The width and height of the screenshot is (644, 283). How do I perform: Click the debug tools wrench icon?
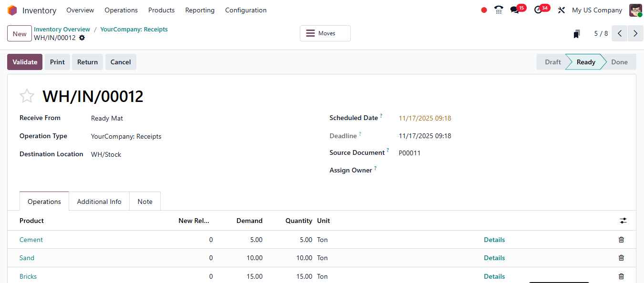[562, 10]
